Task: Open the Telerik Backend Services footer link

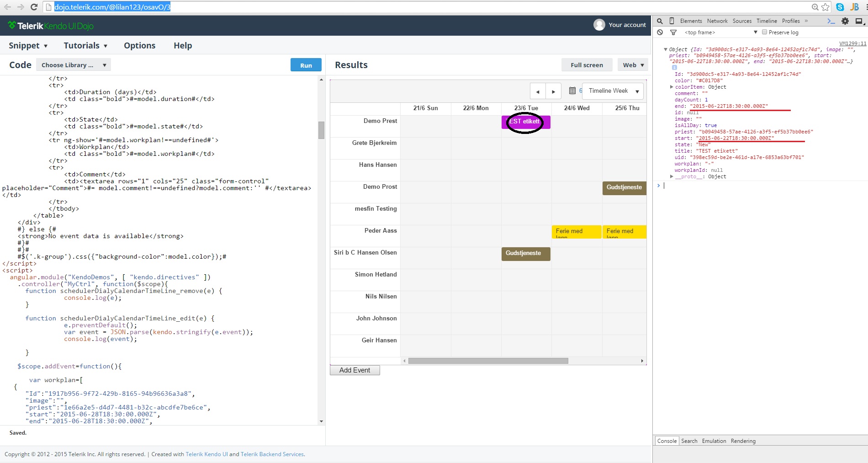Action: [272, 454]
